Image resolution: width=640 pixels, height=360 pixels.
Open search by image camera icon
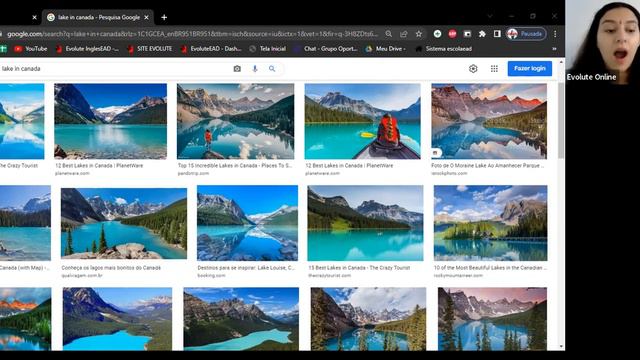coord(237,69)
